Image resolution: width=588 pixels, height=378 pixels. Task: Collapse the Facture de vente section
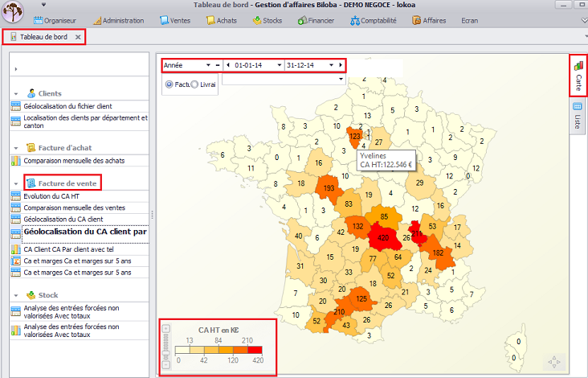[16, 184]
